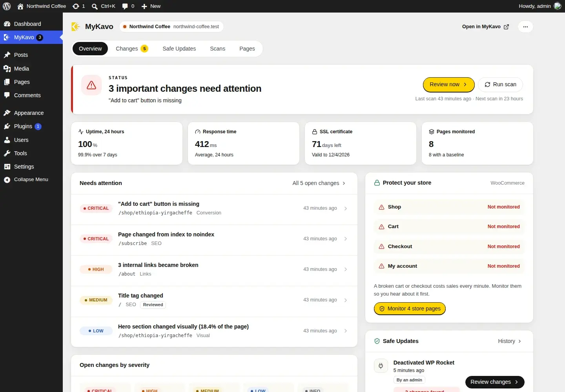The height and width of the screenshot is (392, 565).
Task: Click the Uptime pulse icon
Action: click(81, 132)
